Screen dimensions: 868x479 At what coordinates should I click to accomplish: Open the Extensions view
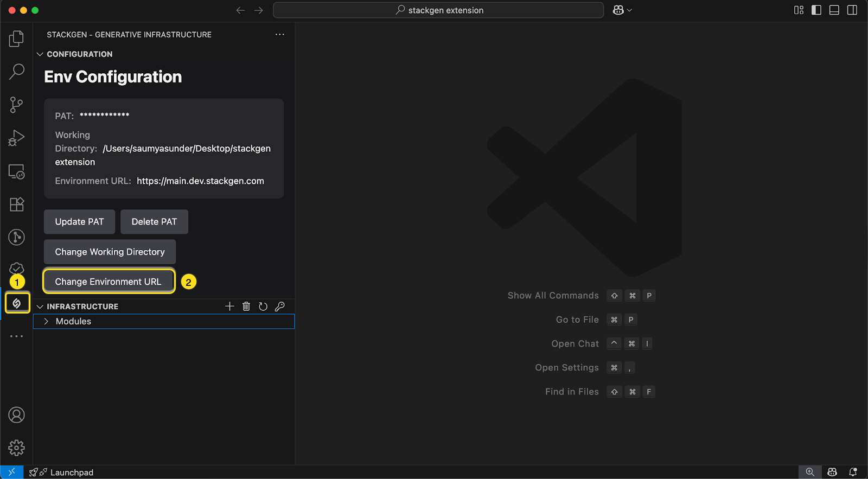(16, 205)
